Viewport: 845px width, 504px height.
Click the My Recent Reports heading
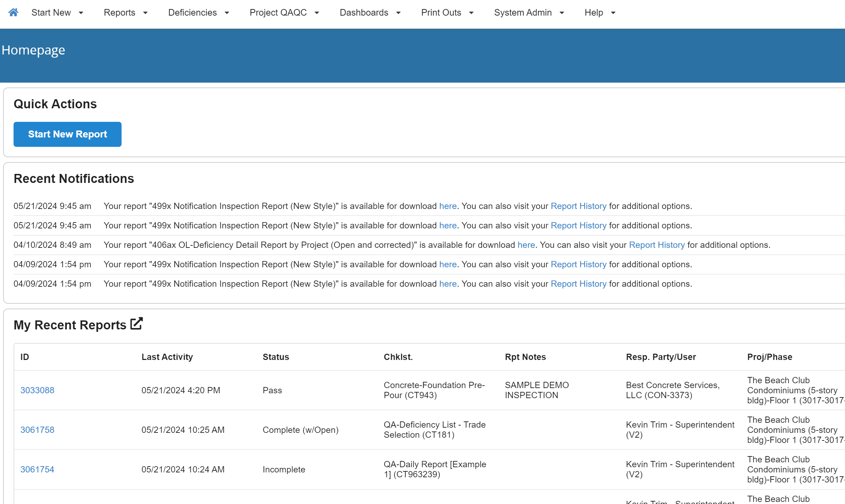70,325
